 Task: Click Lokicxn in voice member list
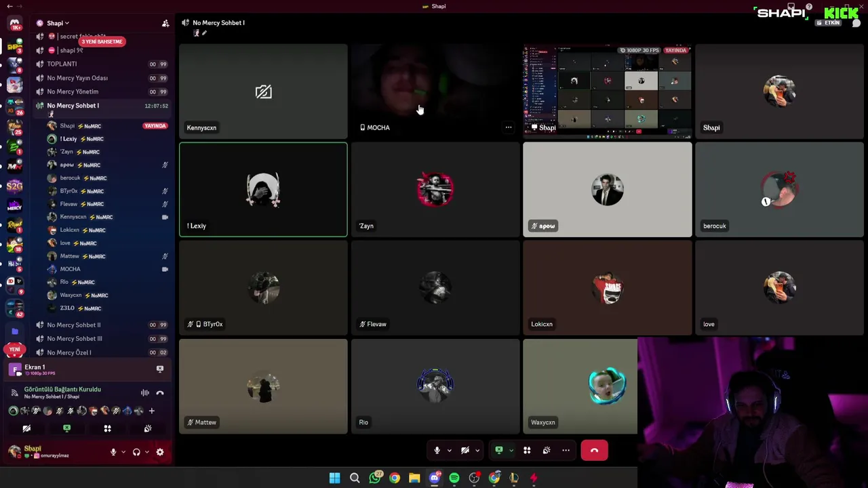click(107, 230)
